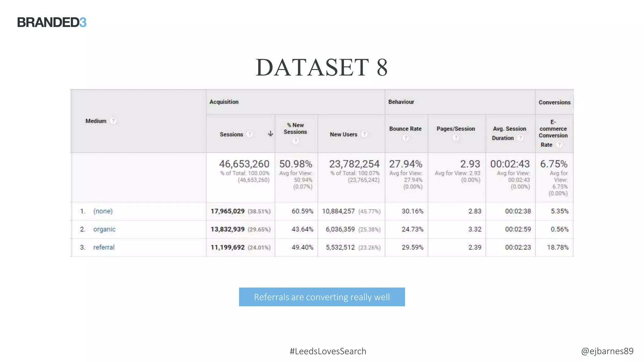Click the help icon beside New Users
The width and height of the screenshot is (644, 362).
tap(364, 134)
